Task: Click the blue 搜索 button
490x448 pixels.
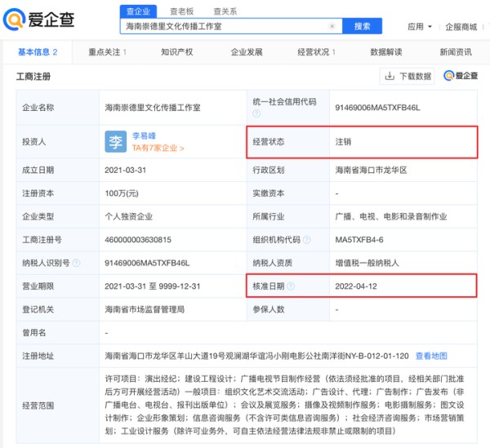Action: tap(362, 26)
